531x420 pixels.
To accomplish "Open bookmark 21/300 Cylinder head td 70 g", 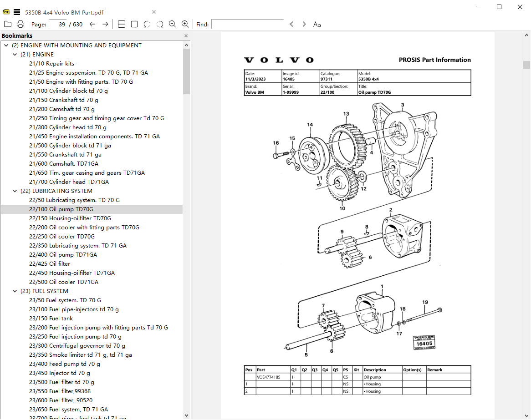I will coord(68,127).
